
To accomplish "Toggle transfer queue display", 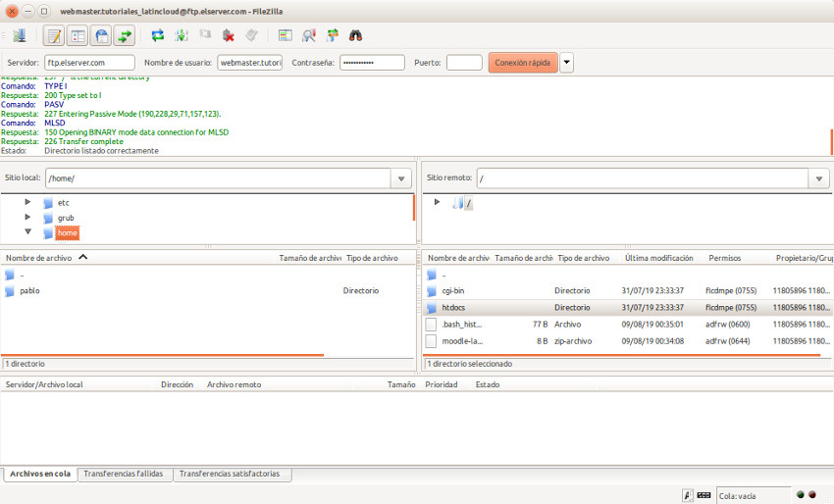I will click(x=125, y=35).
